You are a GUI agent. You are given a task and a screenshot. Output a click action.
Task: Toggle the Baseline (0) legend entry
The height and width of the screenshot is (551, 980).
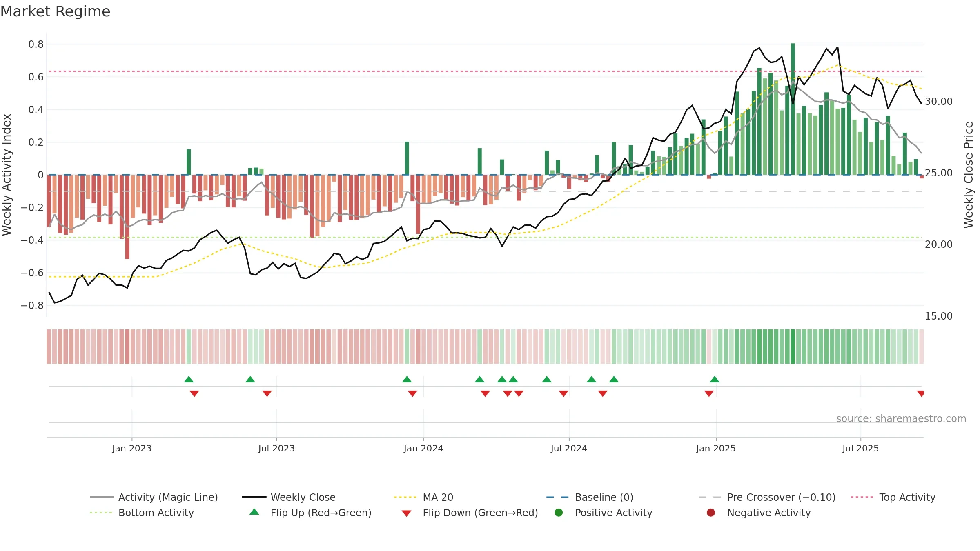click(590, 497)
